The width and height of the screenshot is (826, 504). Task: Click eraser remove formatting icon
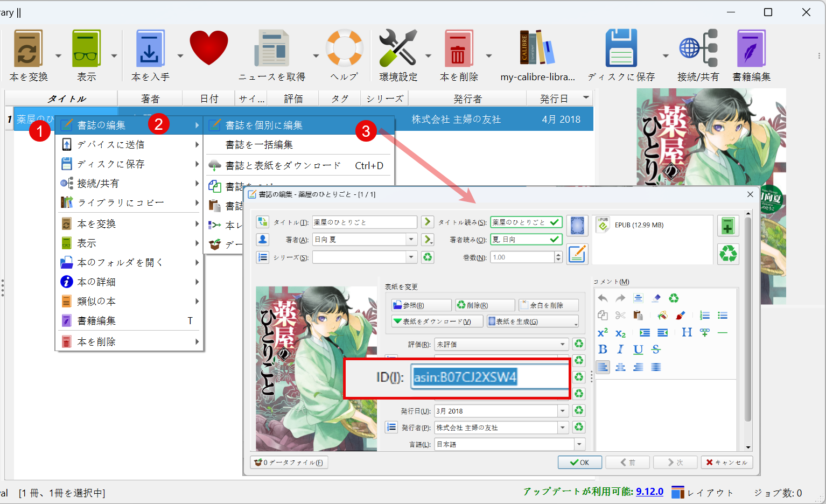coord(656,298)
